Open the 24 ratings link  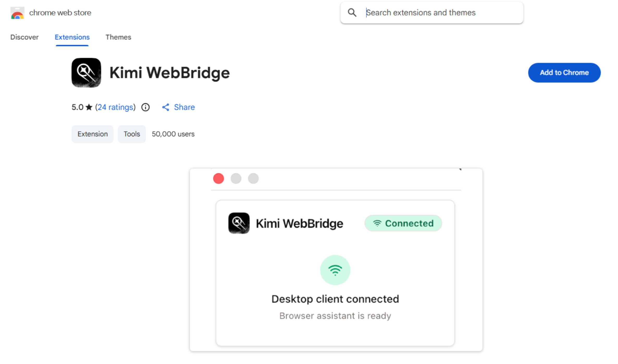115,107
